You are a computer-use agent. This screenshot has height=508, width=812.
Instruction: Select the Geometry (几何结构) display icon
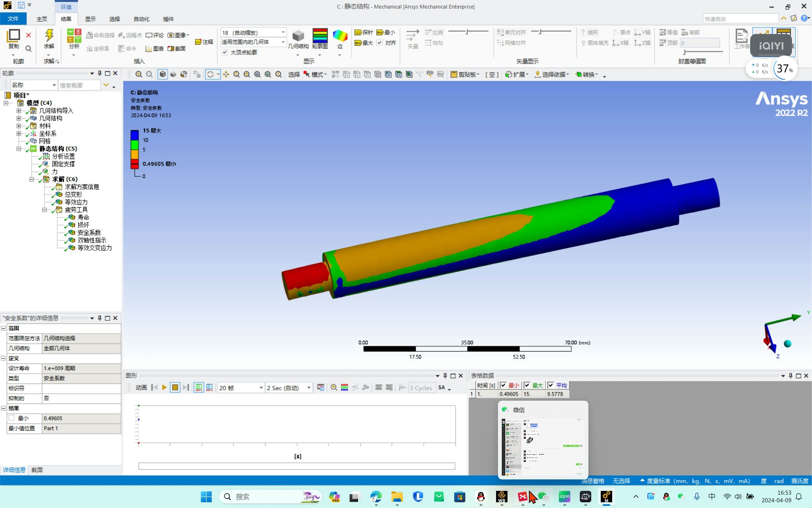click(x=298, y=36)
